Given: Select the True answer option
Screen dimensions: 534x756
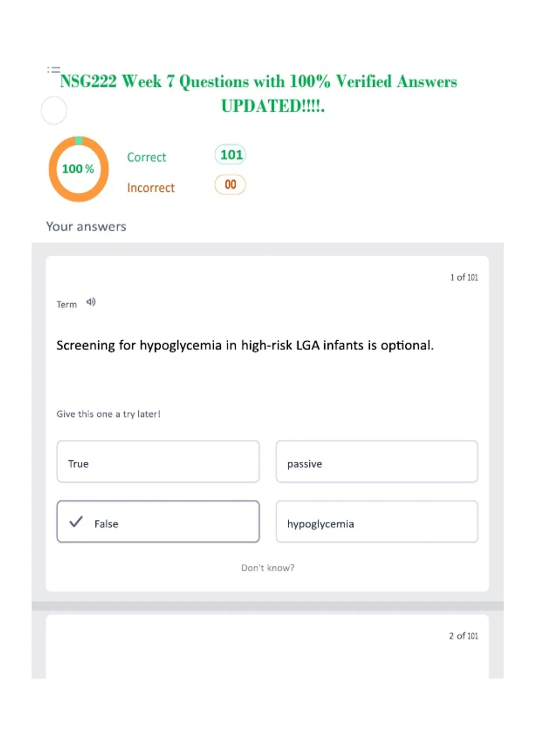Looking at the screenshot, I should coord(158,462).
